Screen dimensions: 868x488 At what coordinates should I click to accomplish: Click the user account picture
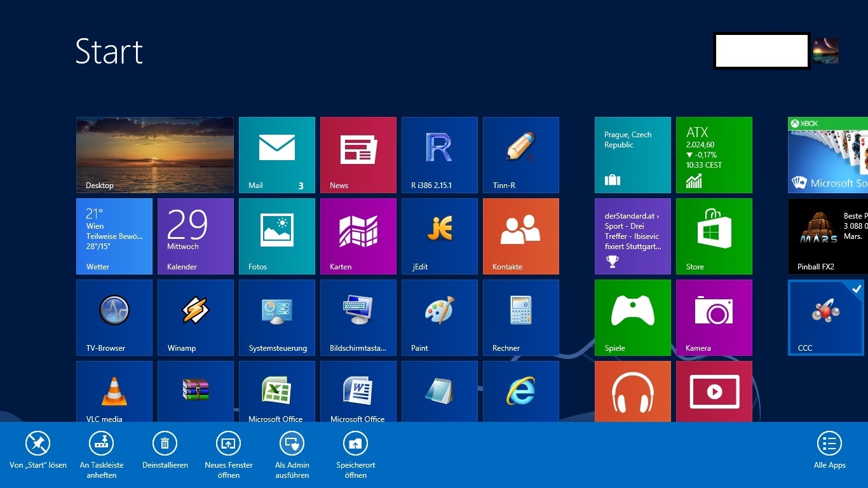(826, 51)
